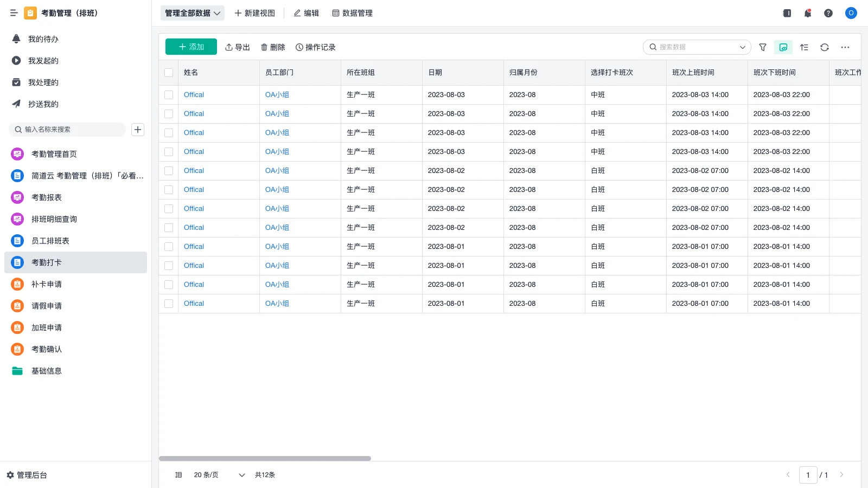The image size is (868, 488).
Task: Click the 导出 export button
Action: [x=238, y=47]
